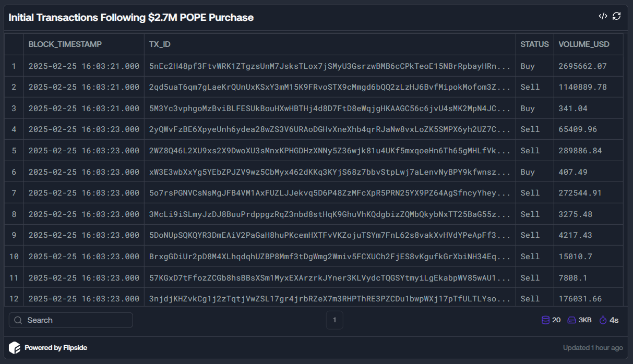Select row number 6
Screen dimensions: 633x364
point(14,172)
